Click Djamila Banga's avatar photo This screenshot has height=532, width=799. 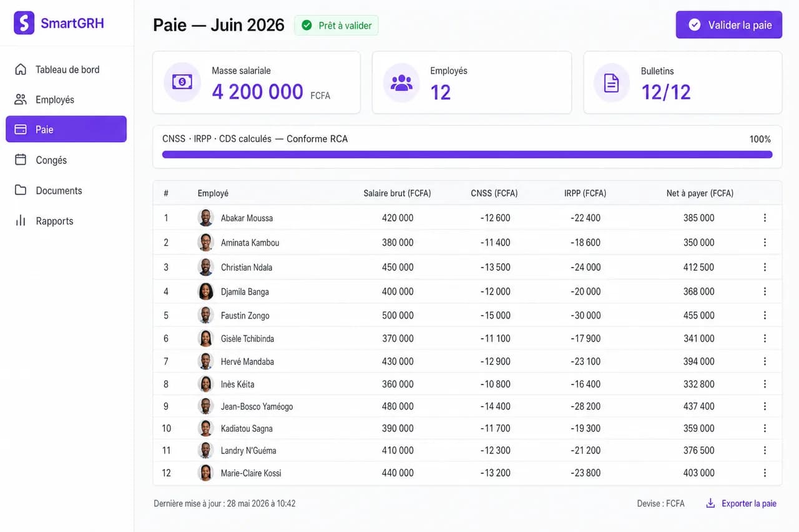click(x=206, y=291)
